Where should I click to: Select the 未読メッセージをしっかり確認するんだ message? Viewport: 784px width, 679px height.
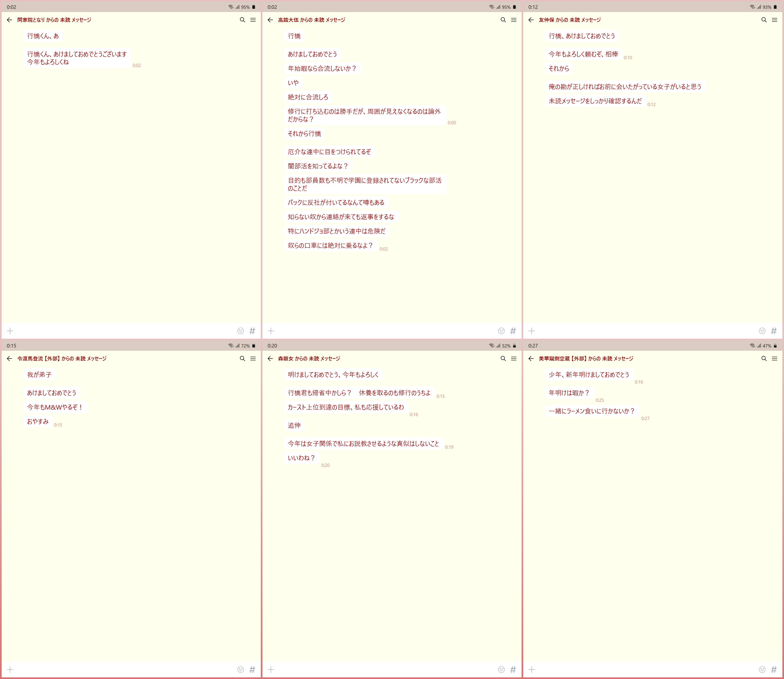(595, 101)
